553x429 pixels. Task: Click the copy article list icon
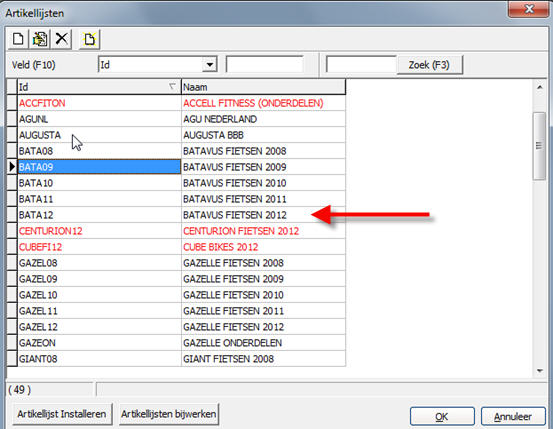[x=40, y=39]
